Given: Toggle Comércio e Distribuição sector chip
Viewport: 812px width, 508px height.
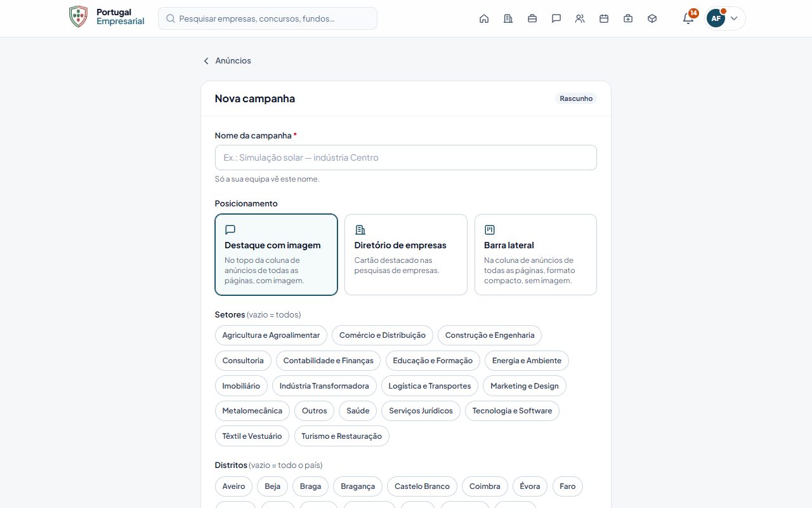Looking at the screenshot, I should point(383,335).
